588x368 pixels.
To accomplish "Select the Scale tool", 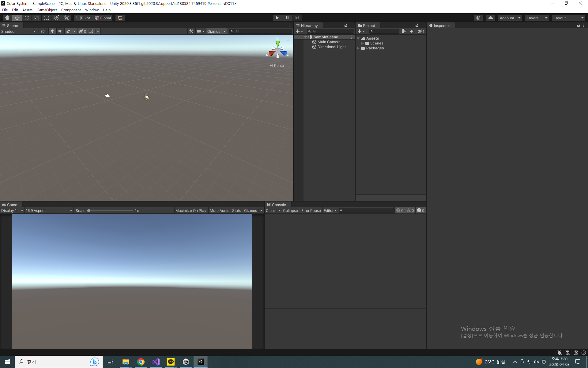I will 37,18.
